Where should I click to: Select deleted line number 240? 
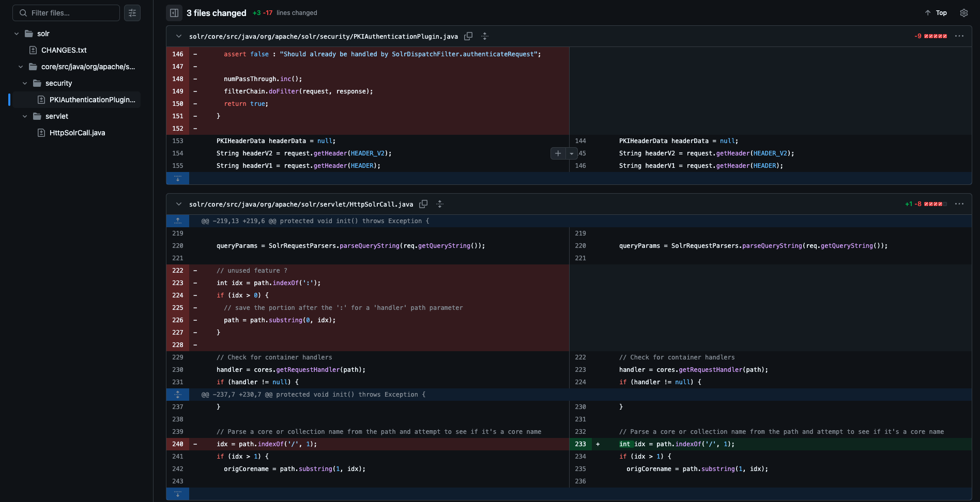point(178,444)
